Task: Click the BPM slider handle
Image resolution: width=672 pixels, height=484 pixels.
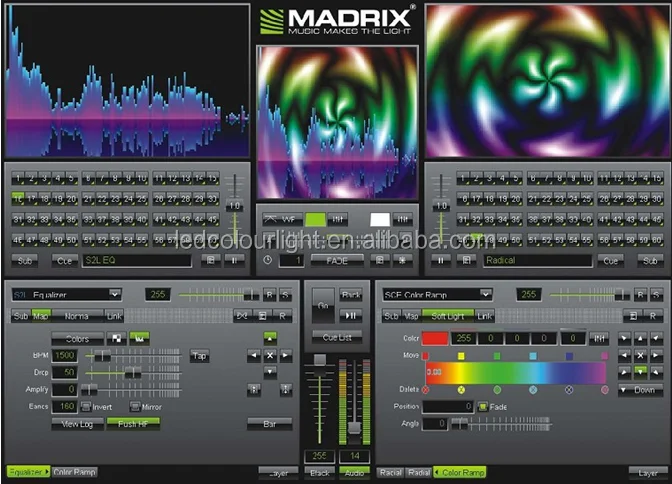Action: click(102, 355)
